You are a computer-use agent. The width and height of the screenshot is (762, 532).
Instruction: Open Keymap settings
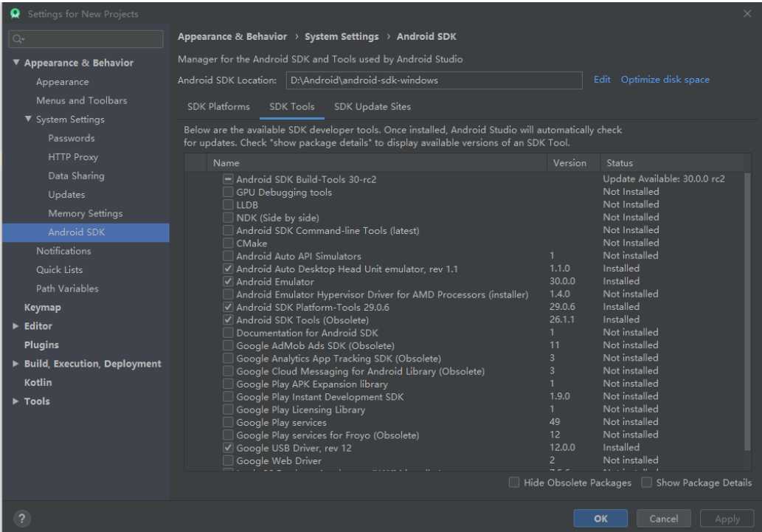coord(42,308)
